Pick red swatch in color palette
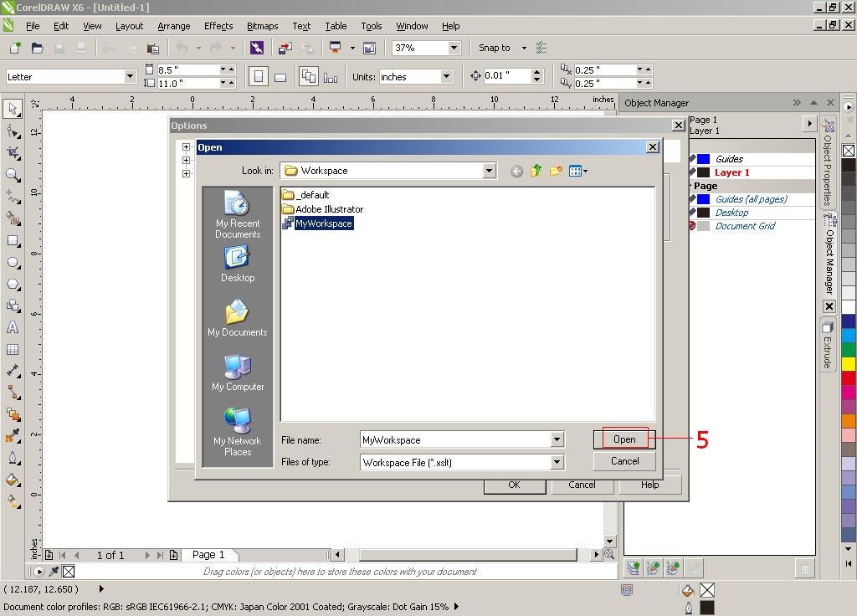 849,377
